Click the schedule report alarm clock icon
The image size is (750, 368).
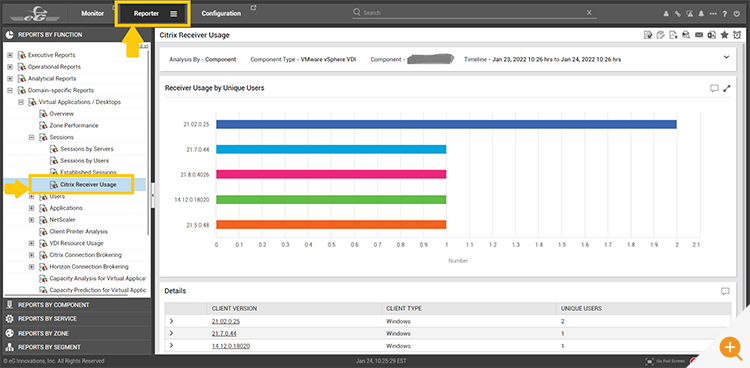click(737, 34)
